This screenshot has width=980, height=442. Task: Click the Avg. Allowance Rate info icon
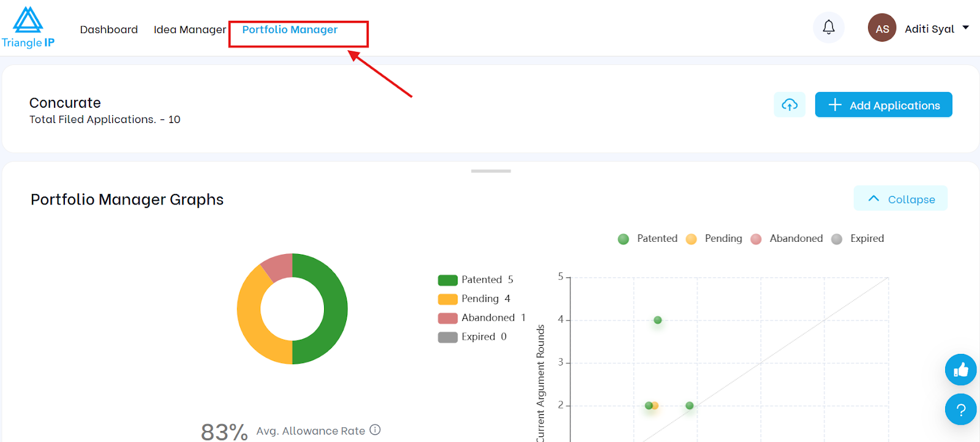pyautogui.click(x=375, y=430)
